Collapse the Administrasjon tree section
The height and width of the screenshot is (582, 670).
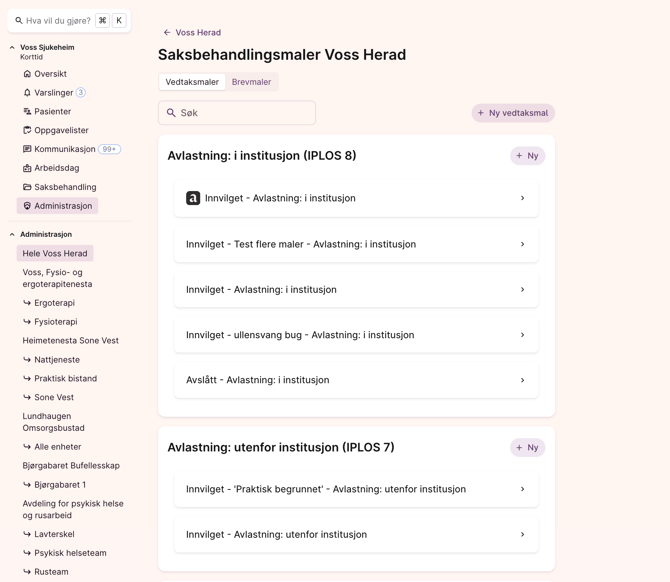pos(12,235)
